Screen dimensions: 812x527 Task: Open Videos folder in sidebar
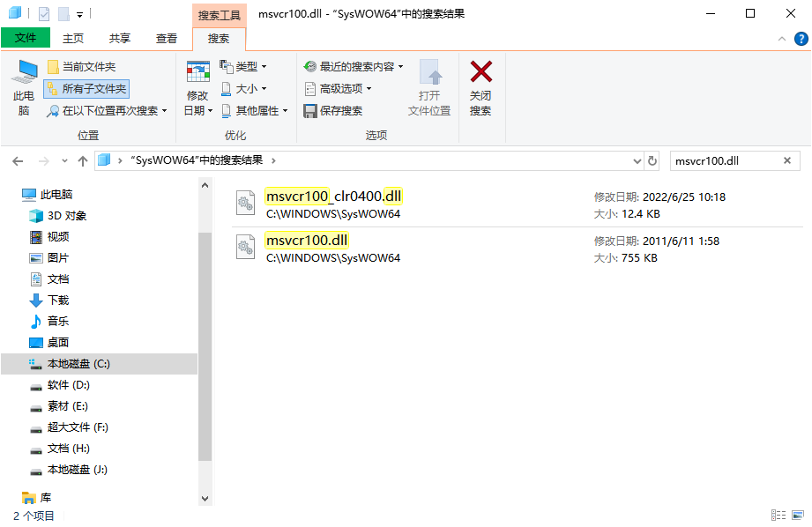point(49,236)
